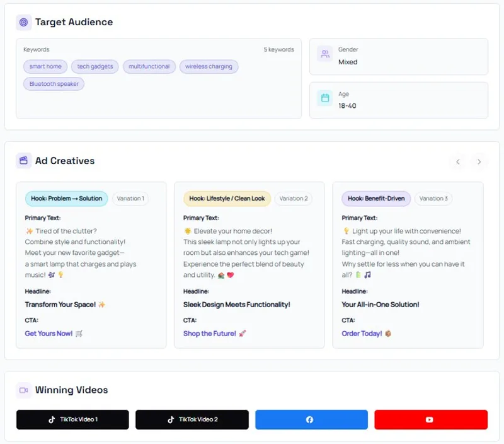The width and height of the screenshot is (504, 444).
Task: Go to next ad creatives with right chevron
Action: click(x=479, y=161)
